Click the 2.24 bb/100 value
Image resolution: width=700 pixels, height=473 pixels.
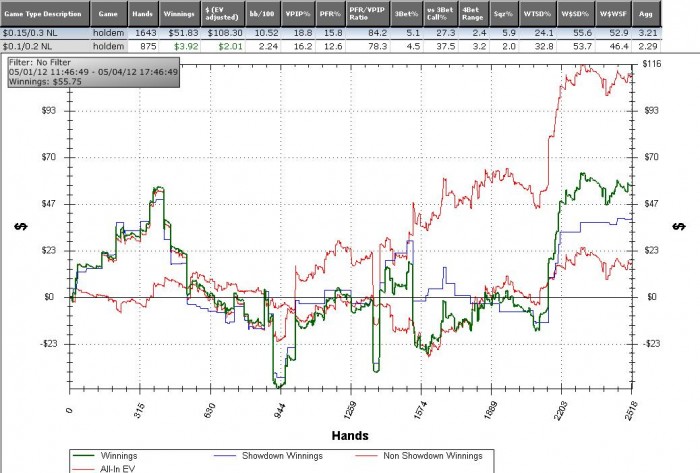tap(269, 46)
